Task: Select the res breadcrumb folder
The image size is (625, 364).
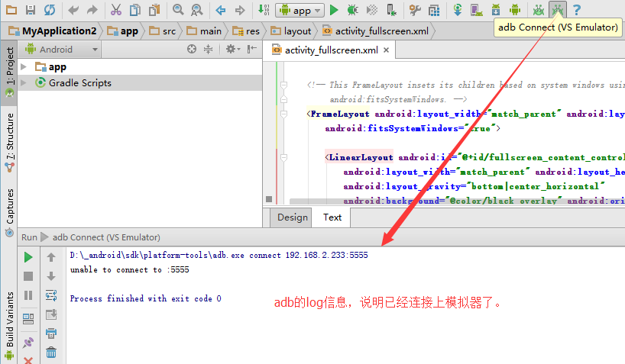Action: click(246, 31)
